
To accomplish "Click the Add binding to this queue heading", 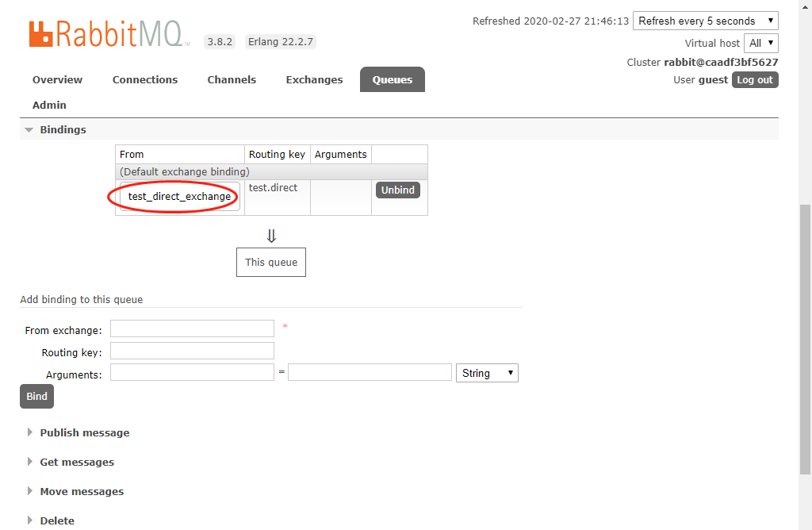I will [x=82, y=299].
